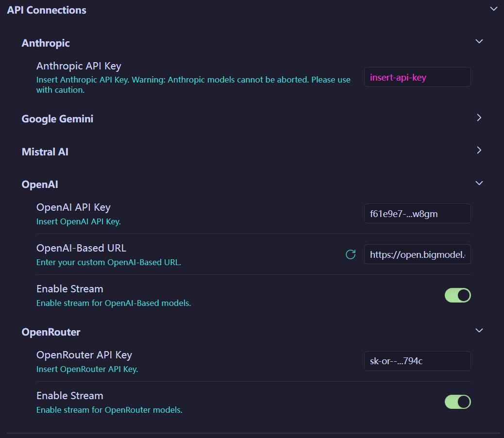Image resolution: width=504 pixels, height=438 pixels.
Task: Disable stream for OpenAI-Based models
Action: (x=457, y=295)
